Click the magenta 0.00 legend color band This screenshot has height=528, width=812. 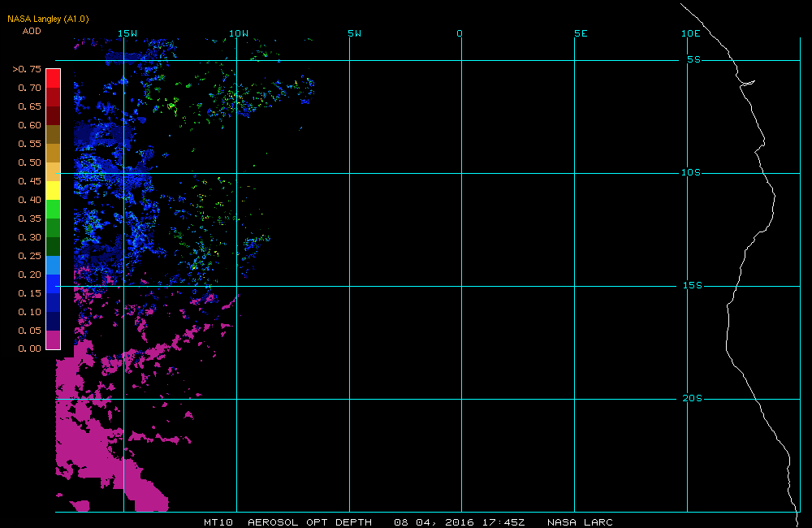(54, 340)
